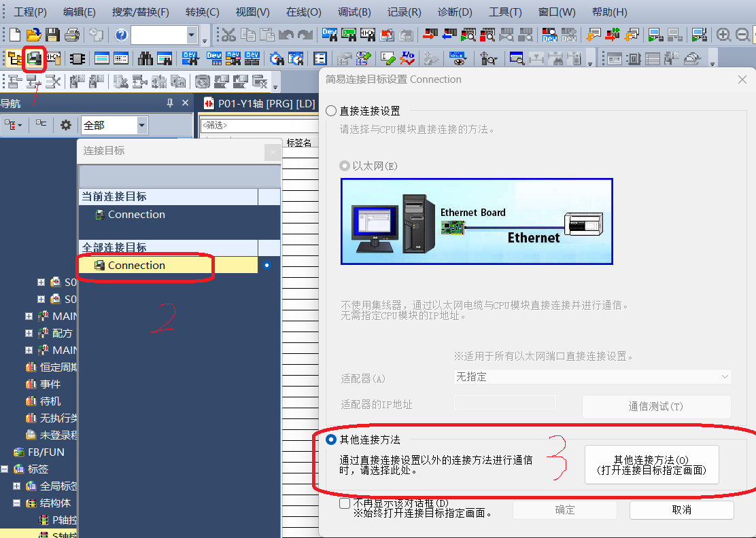
Task: Pin the Navigation panel
Action: pyautogui.click(x=170, y=103)
